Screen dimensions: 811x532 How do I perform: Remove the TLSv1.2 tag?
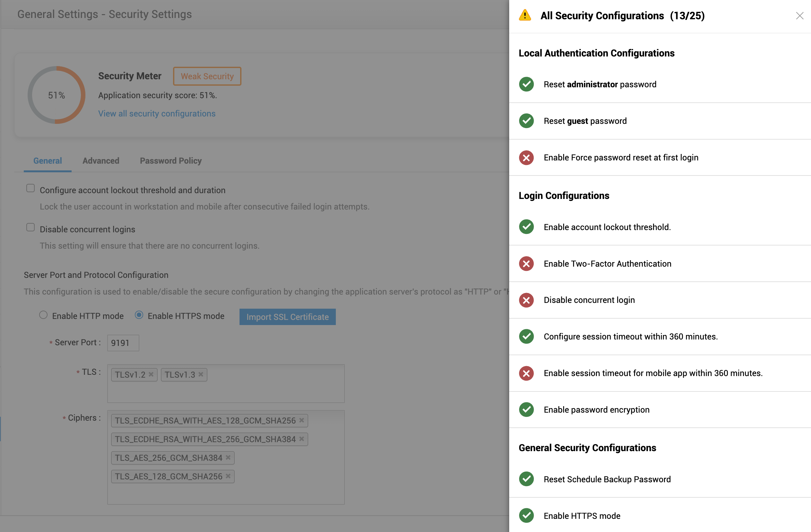pyautogui.click(x=151, y=374)
